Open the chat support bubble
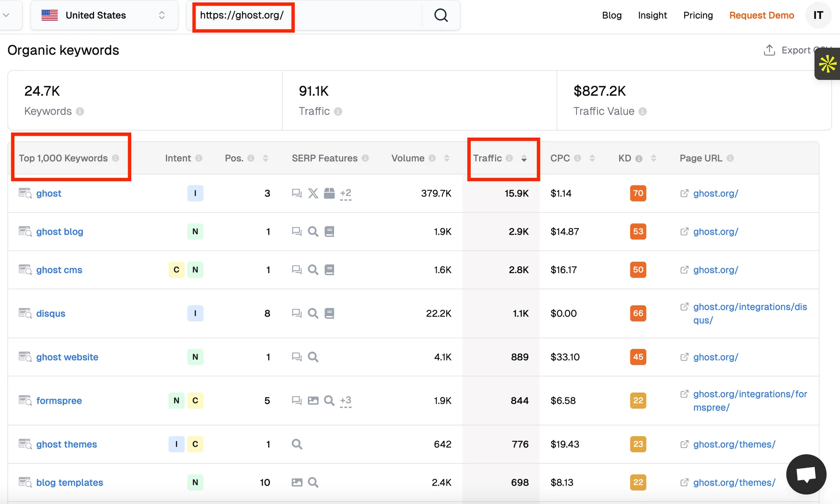The image size is (840, 504). [806, 474]
